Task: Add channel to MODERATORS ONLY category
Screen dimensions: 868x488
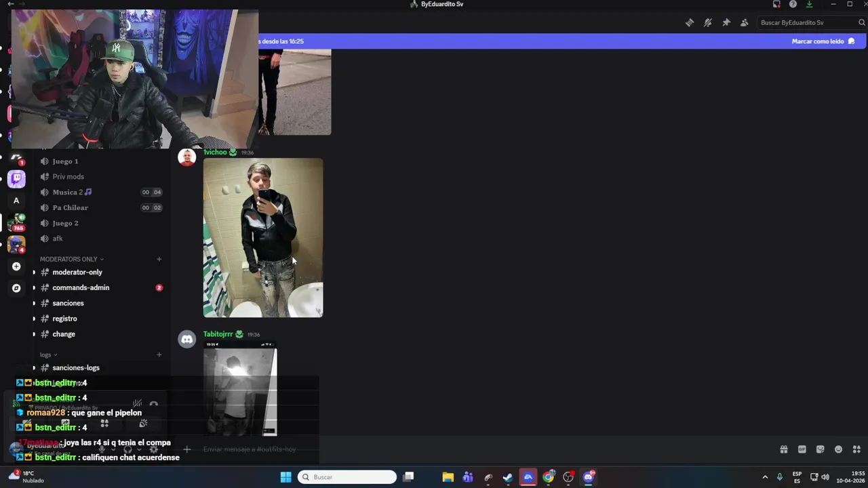Action: point(159,259)
